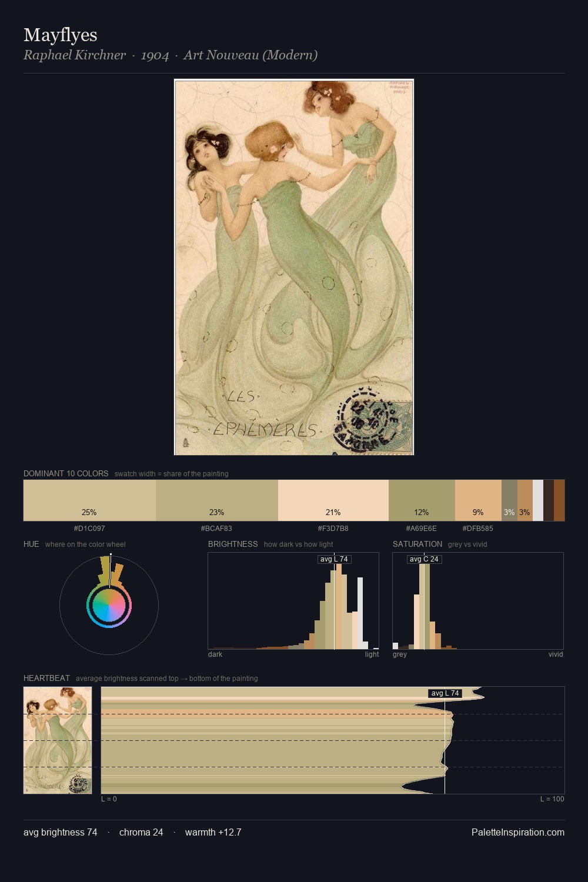Click the hex code '#A69E6E'

[x=422, y=529]
